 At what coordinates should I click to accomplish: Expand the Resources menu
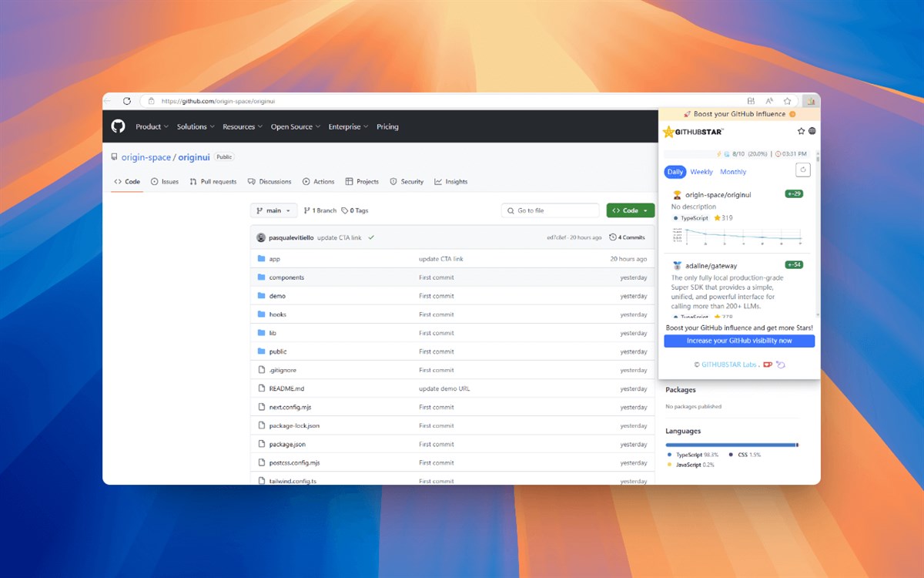point(243,127)
